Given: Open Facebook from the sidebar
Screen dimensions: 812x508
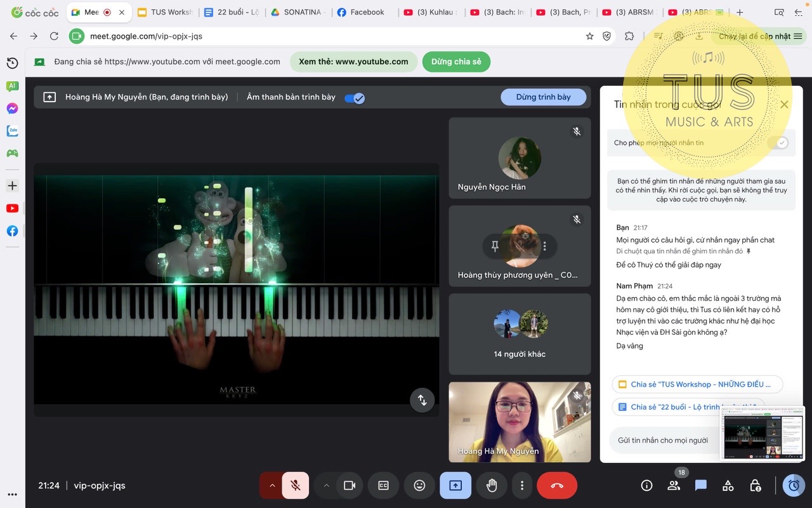Looking at the screenshot, I should pyautogui.click(x=12, y=231).
